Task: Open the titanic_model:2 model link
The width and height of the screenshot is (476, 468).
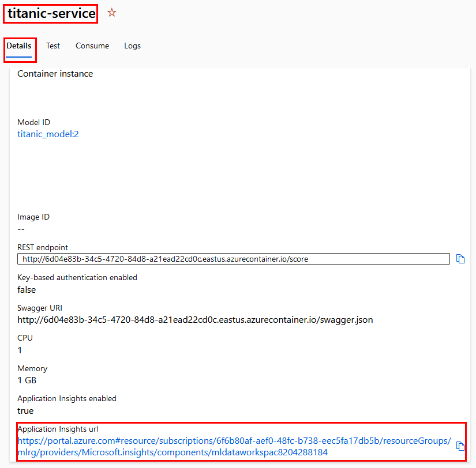Action: (48, 134)
